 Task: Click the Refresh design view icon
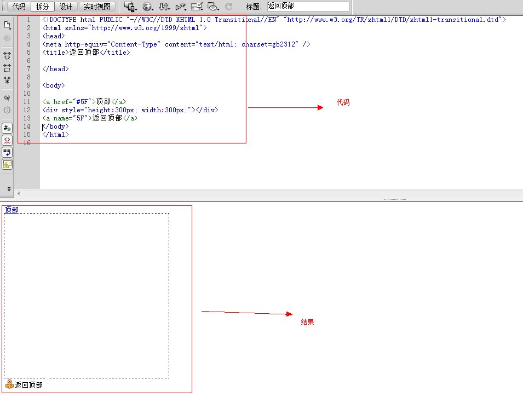(229, 7)
